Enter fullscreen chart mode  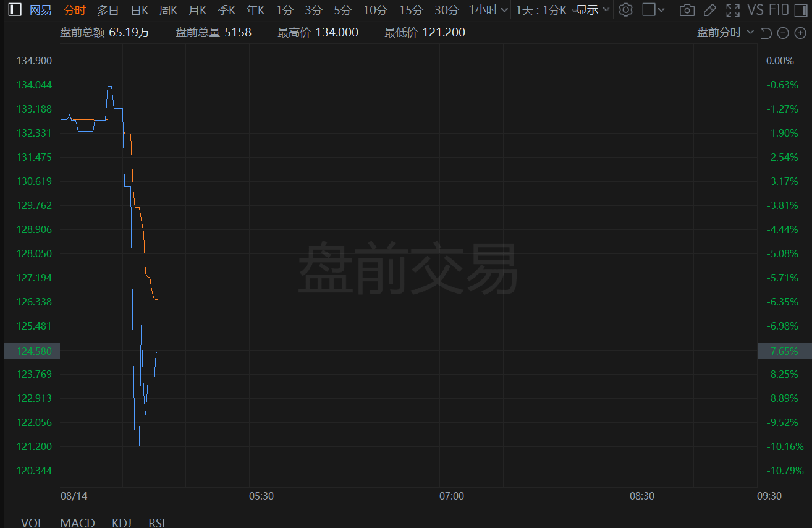(x=733, y=10)
